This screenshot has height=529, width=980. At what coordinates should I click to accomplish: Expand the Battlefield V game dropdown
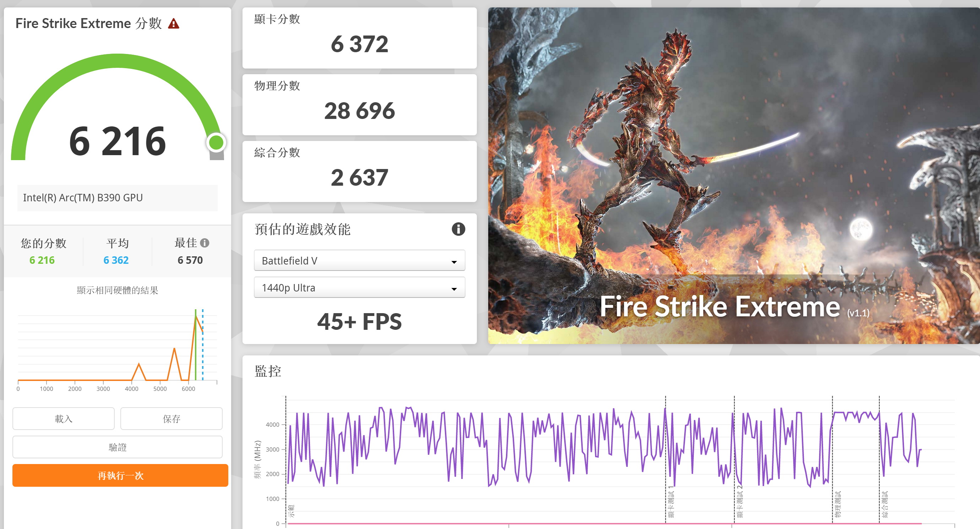(x=359, y=261)
